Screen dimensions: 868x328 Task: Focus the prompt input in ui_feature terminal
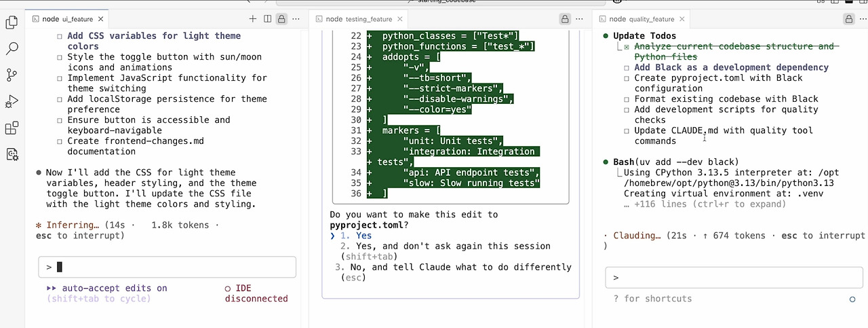(166, 267)
